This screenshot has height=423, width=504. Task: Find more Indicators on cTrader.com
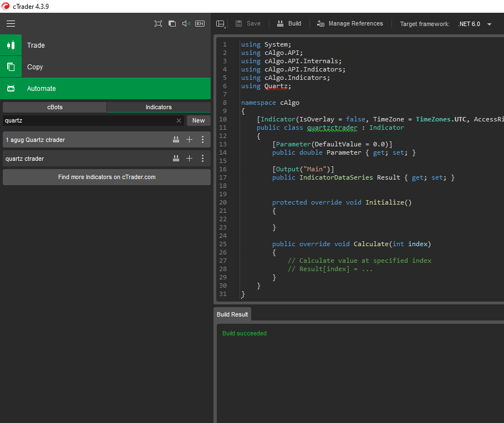point(106,177)
